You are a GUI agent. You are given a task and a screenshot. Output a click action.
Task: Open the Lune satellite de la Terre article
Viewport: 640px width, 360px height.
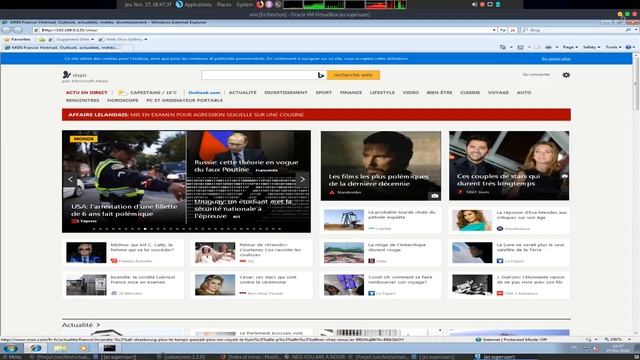[x=509, y=253]
